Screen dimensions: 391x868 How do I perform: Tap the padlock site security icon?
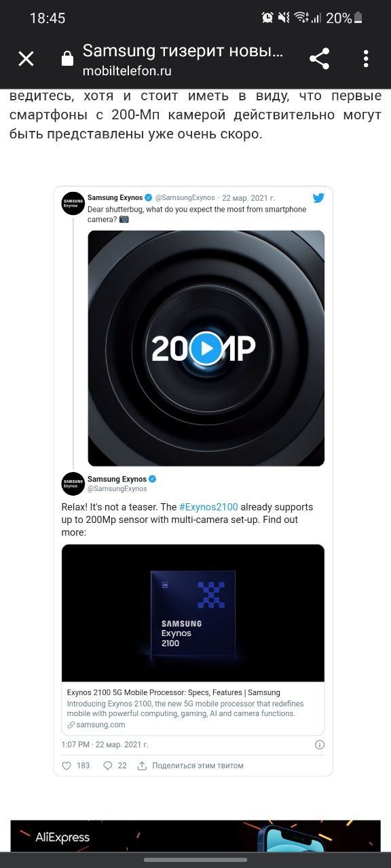pos(67,59)
